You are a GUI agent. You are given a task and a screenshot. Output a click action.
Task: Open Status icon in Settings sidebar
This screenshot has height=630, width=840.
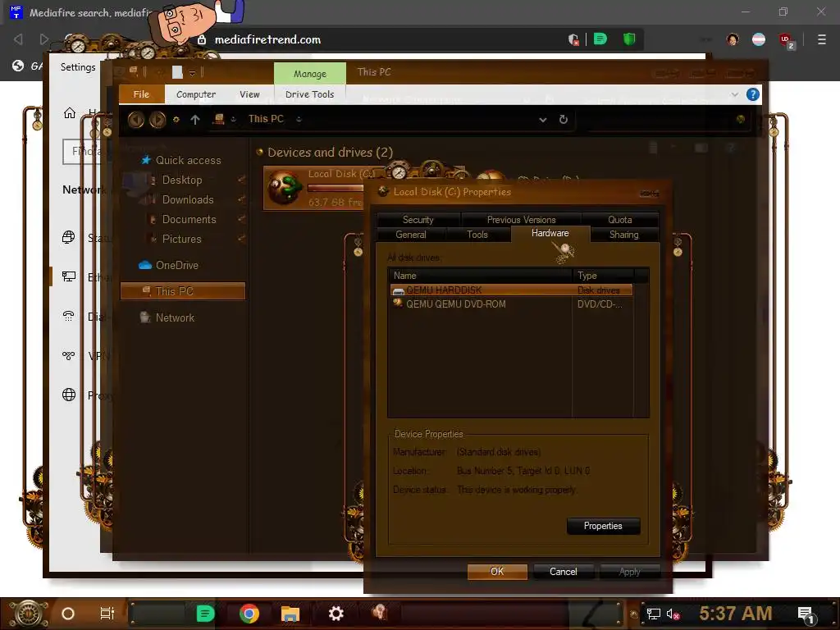tap(69, 237)
